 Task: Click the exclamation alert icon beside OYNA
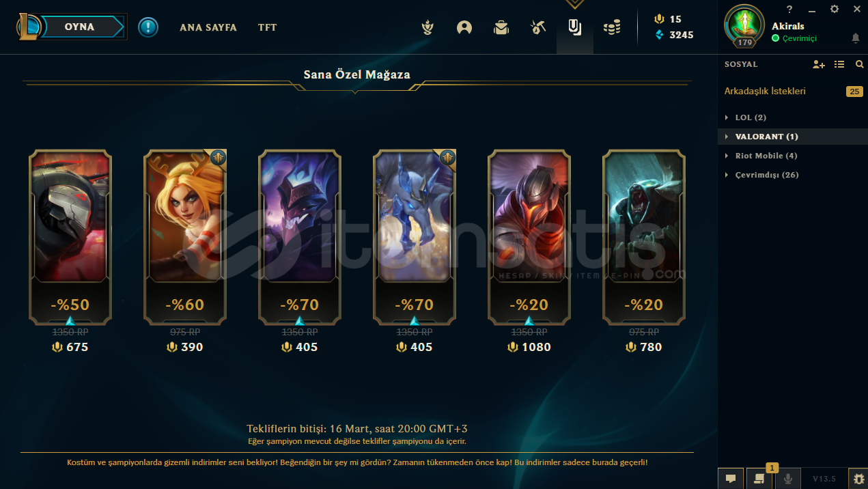click(148, 27)
